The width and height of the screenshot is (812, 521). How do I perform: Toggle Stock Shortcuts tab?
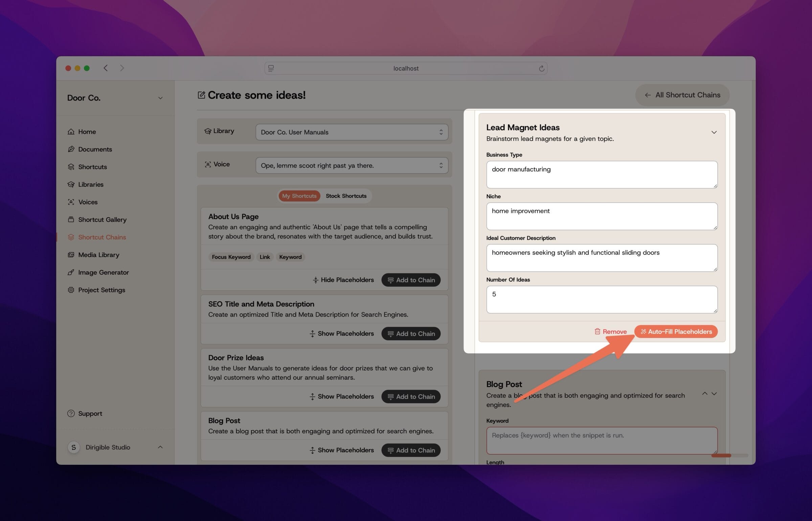[346, 196]
